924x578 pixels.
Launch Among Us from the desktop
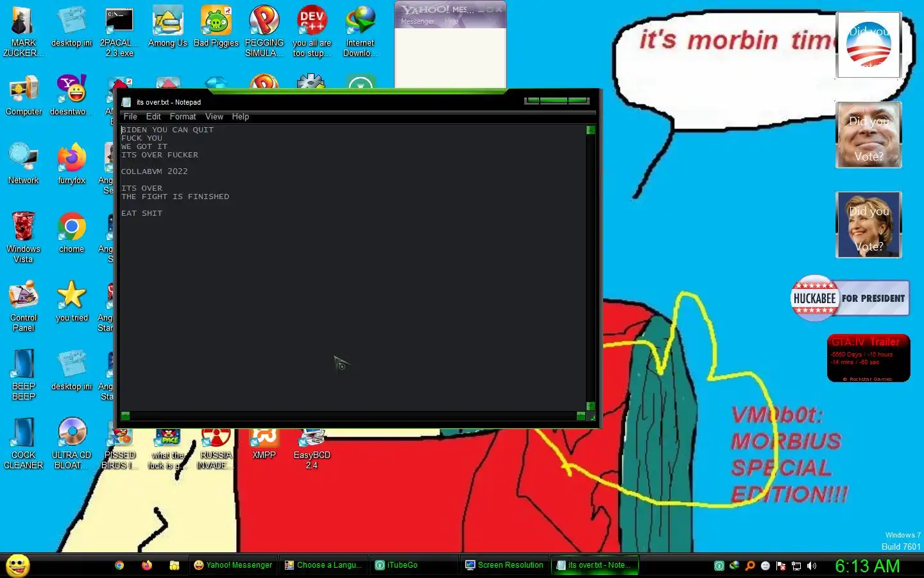pyautogui.click(x=167, y=27)
